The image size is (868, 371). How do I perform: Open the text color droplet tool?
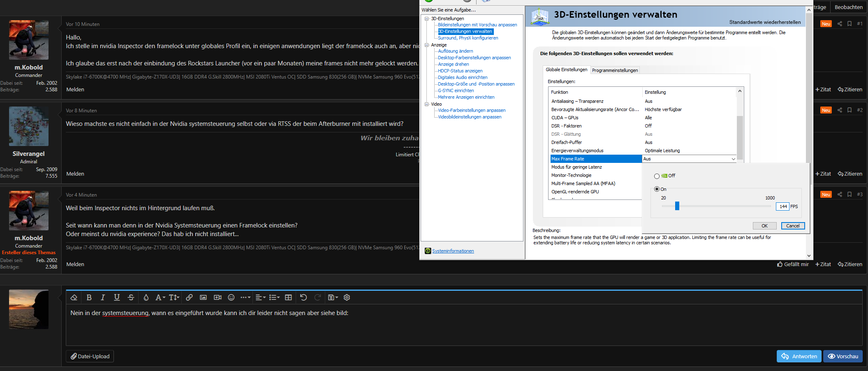[x=146, y=297]
